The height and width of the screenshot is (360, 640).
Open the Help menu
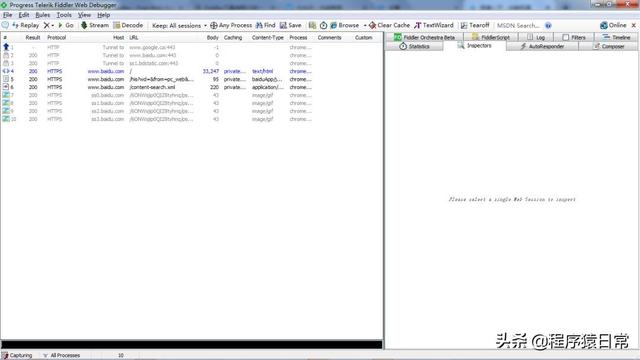tap(103, 15)
